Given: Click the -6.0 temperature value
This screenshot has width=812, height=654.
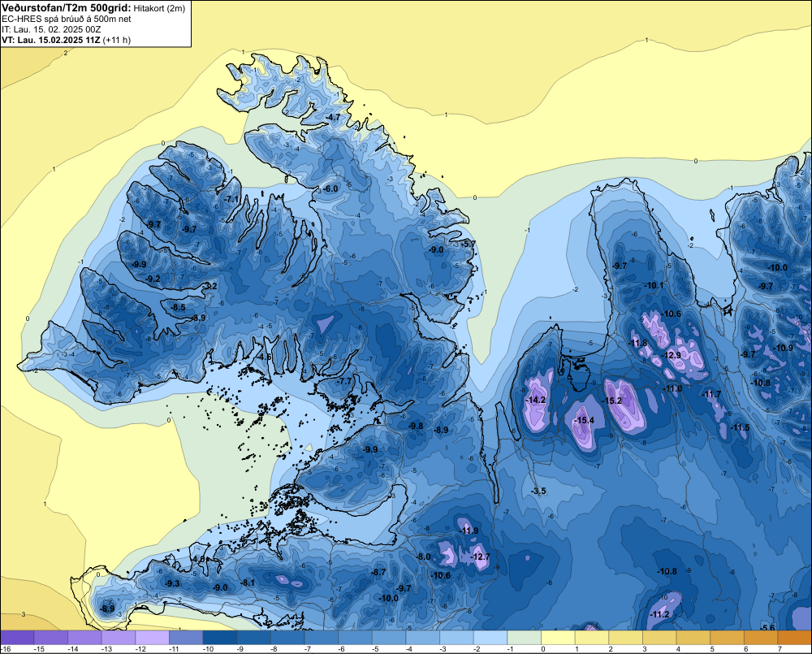Looking at the screenshot, I should click(x=330, y=188).
